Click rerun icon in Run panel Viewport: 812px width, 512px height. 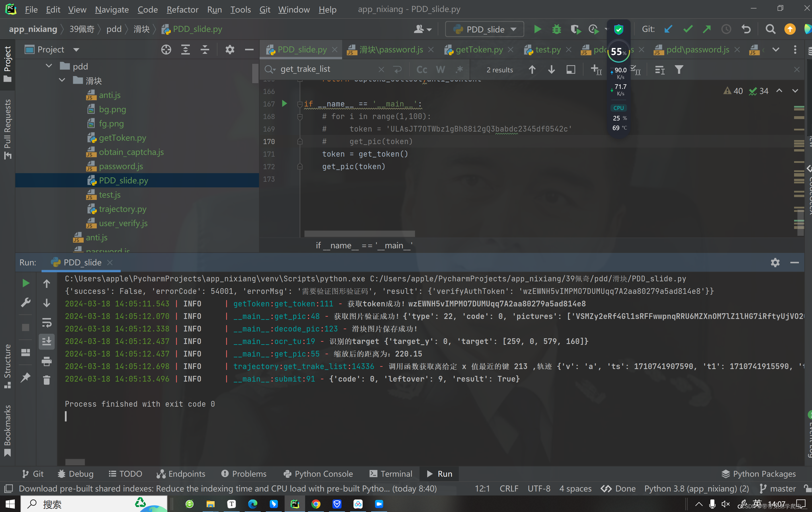(26, 283)
